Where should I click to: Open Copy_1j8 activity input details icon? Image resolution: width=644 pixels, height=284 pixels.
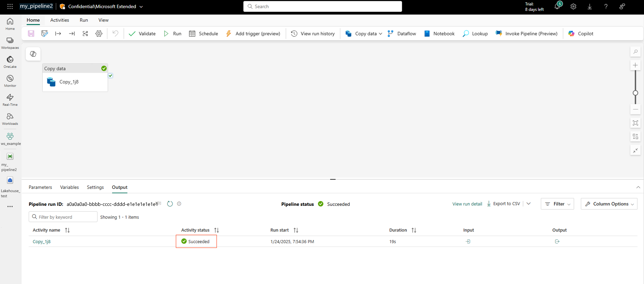click(468, 241)
